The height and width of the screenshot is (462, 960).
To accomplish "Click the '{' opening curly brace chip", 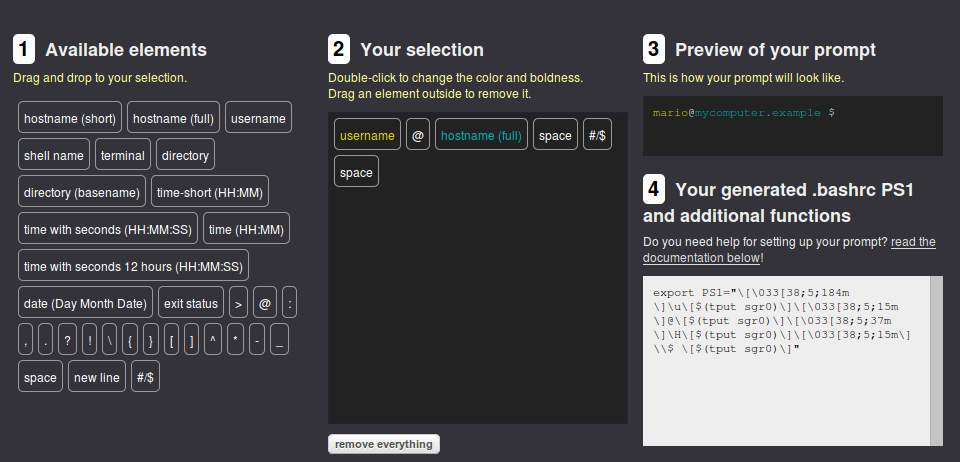I will click(x=130, y=340).
